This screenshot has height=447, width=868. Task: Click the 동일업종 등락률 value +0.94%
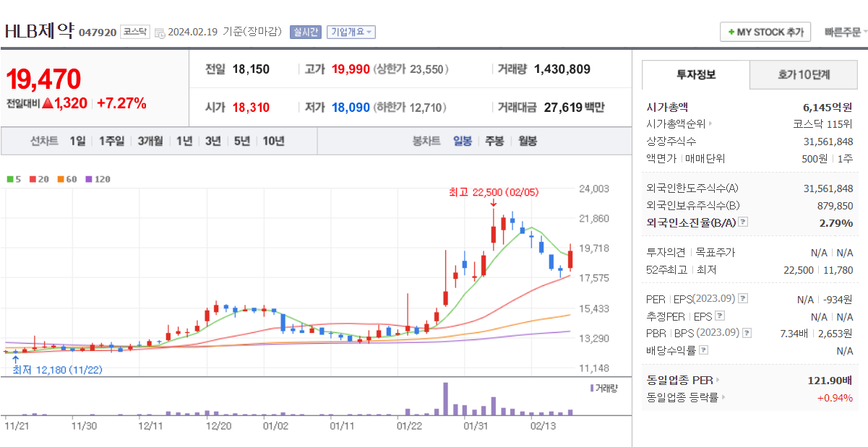pos(835,397)
